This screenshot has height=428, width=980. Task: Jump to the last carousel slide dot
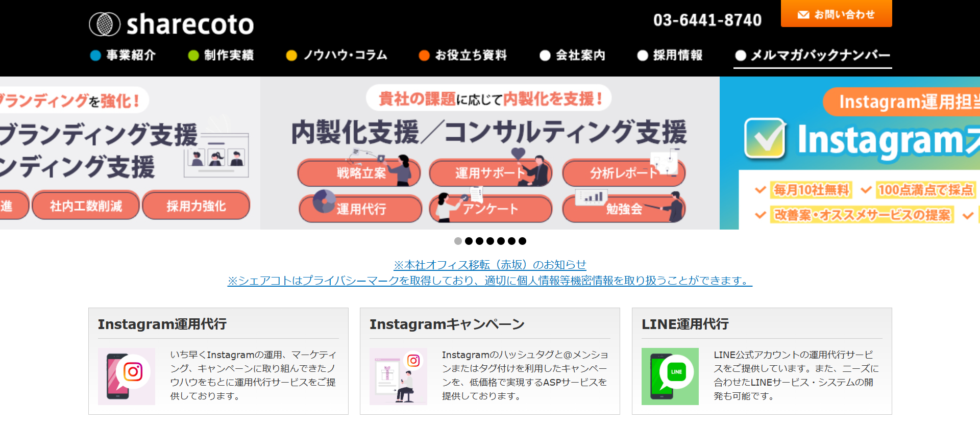tap(522, 241)
